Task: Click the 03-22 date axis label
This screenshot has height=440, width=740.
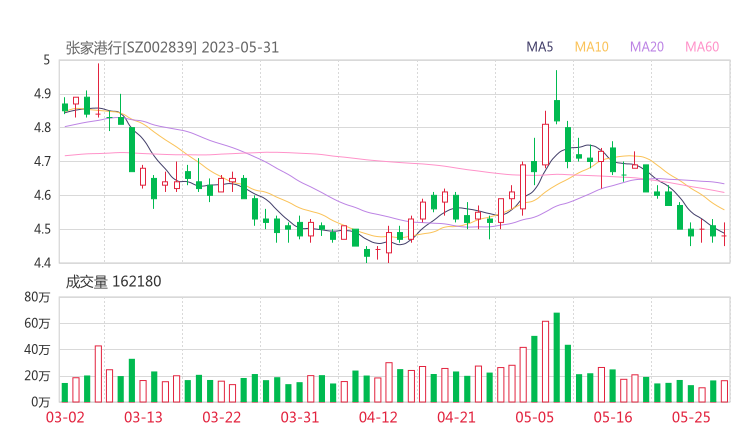Action: coord(222,417)
